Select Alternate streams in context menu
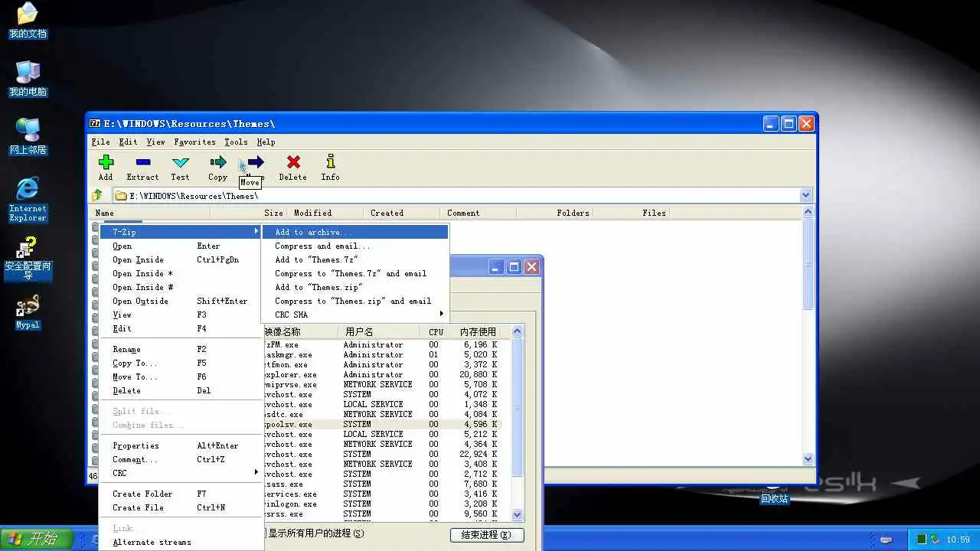 pos(181,542)
